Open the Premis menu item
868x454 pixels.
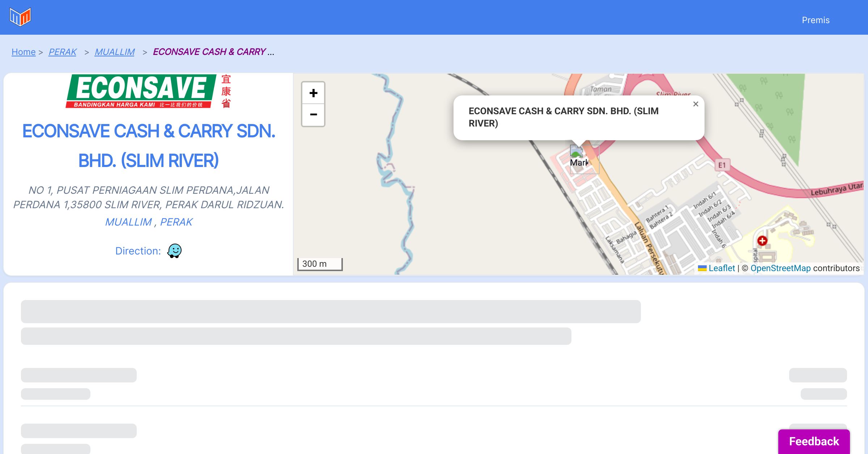pos(816,20)
